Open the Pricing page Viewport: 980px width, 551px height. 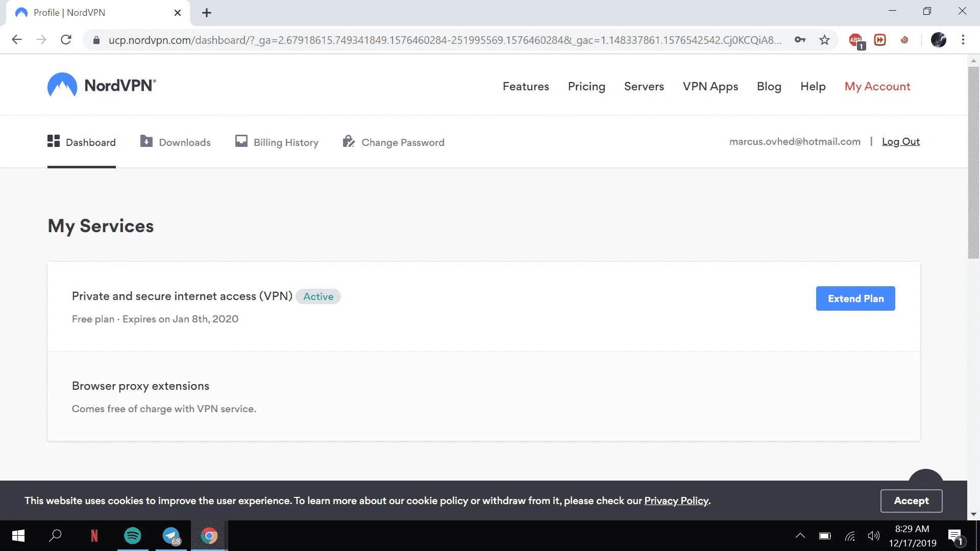coord(586,86)
